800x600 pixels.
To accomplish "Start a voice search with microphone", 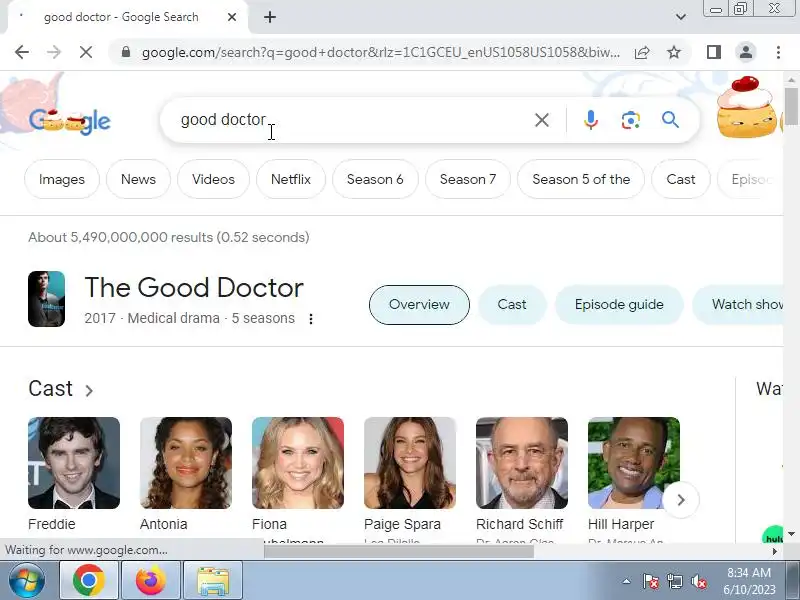I will point(591,120).
